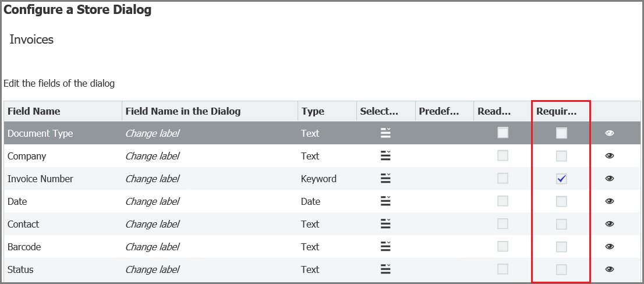This screenshot has height=284, width=644.
Task: Toggle visibility eye for Company field
Action: click(x=610, y=156)
